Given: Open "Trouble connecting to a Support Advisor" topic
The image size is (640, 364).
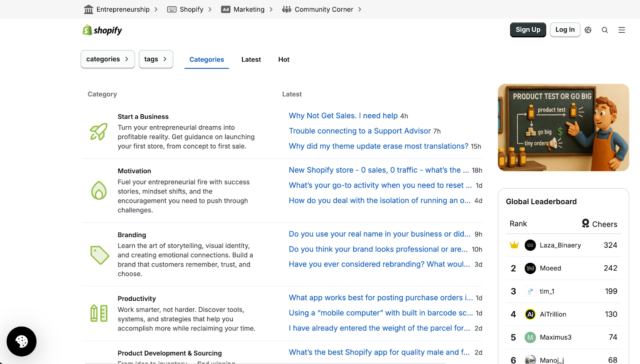Looking at the screenshot, I should point(360,131).
